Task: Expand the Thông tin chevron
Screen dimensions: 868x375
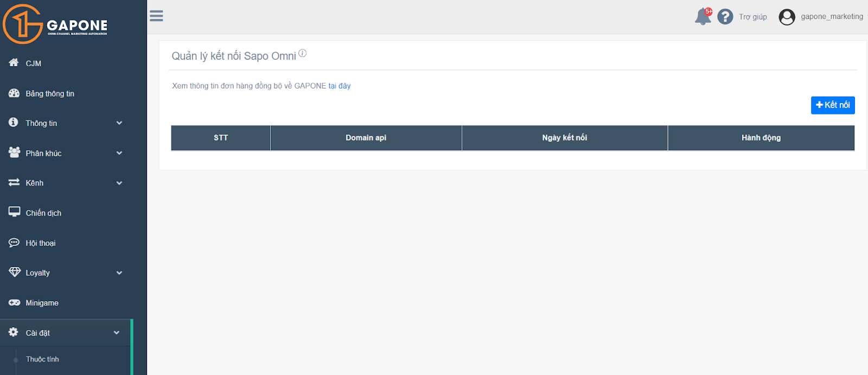Action: 119,123
